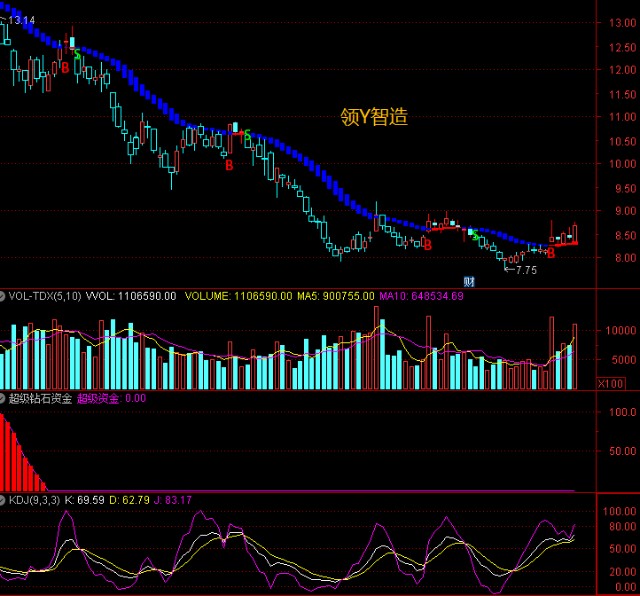Click the X100 volume scale box
This screenshot has width=640, height=596.
(611, 384)
